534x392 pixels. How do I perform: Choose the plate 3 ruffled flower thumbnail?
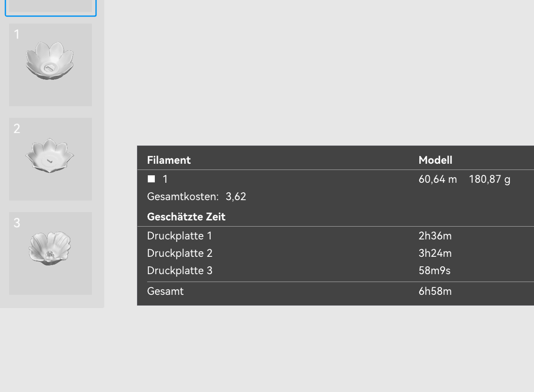(x=50, y=253)
